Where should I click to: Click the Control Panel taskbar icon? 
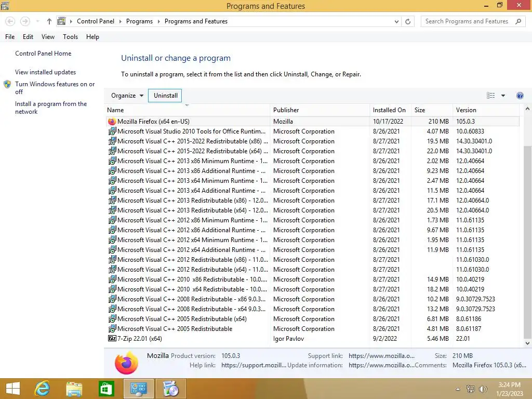[138, 389]
